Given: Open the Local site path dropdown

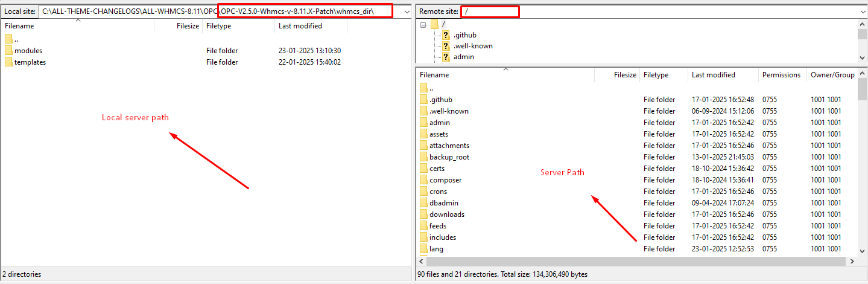Looking at the screenshot, I should click(407, 11).
